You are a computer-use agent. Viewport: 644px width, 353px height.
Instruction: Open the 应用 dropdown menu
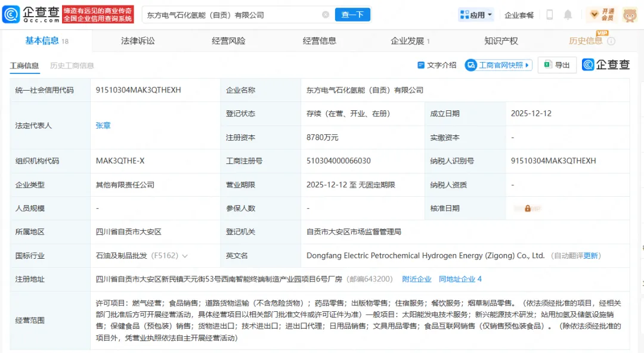click(477, 15)
